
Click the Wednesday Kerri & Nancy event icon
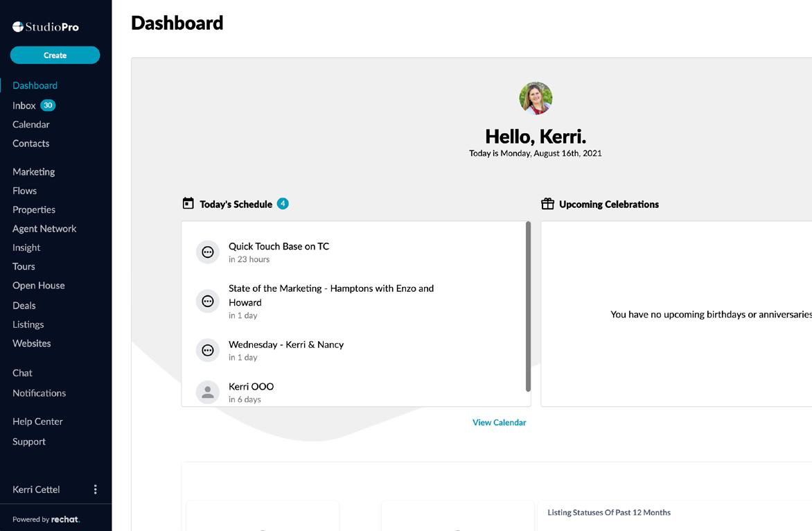(208, 350)
